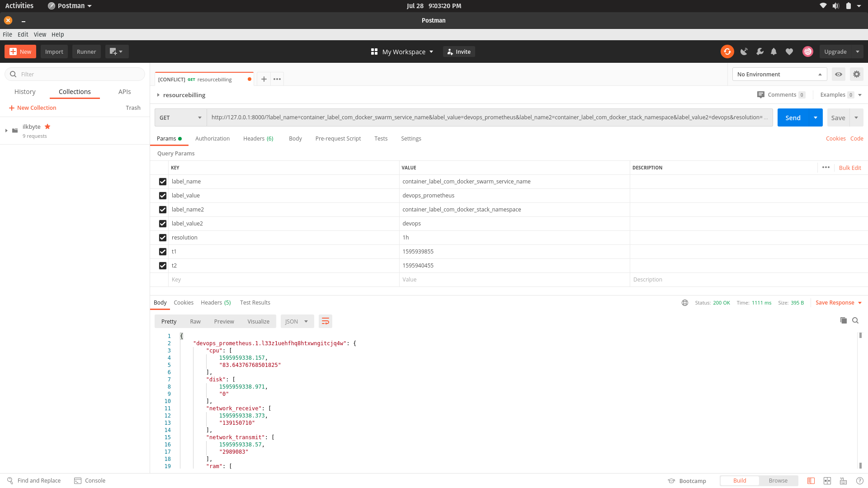The image size is (868, 488).
Task: Search within response body
Action: tap(855, 320)
